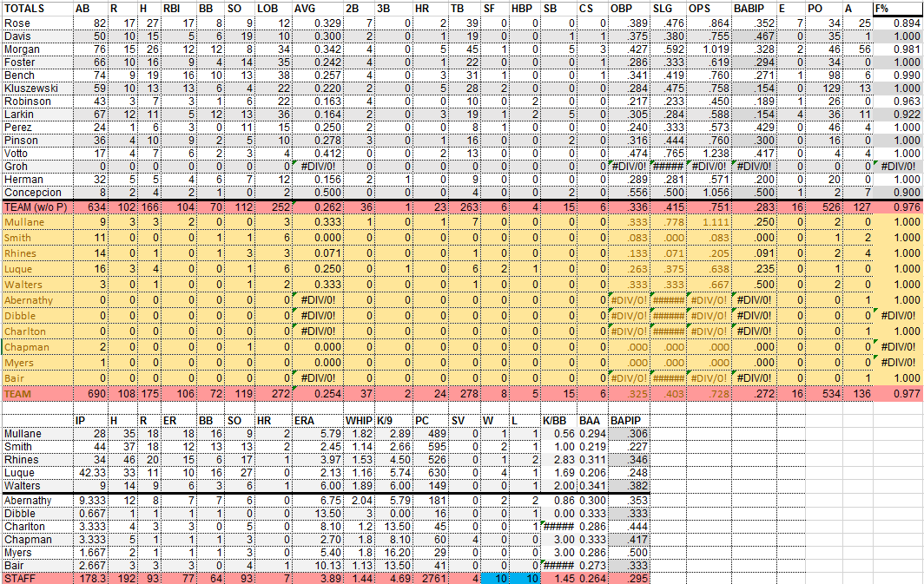This screenshot has width=924, height=584.
Task: Select Perez's BABIP value .429
Action: [754, 128]
